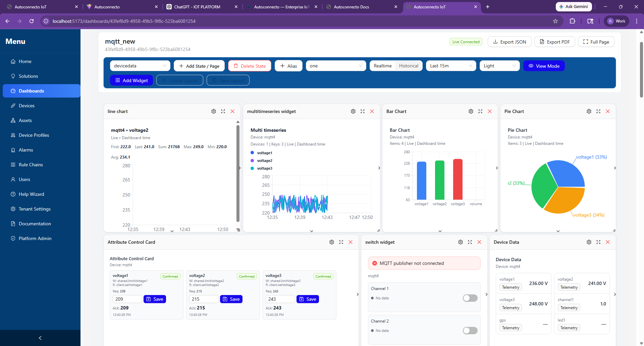
Task: Bookmark this page with the star icon
Action: pyautogui.click(x=555, y=21)
